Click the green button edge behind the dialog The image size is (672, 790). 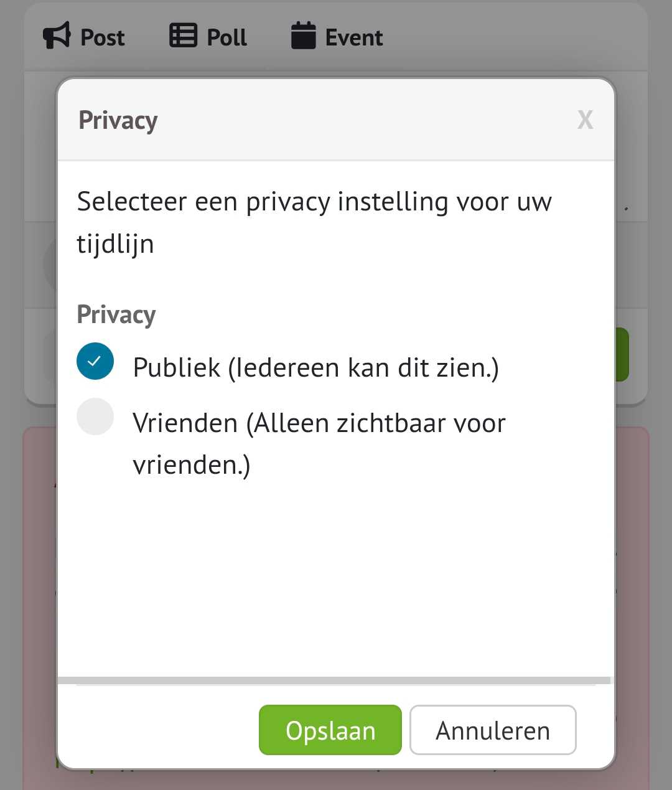pyautogui.click(x=622, y=355)
